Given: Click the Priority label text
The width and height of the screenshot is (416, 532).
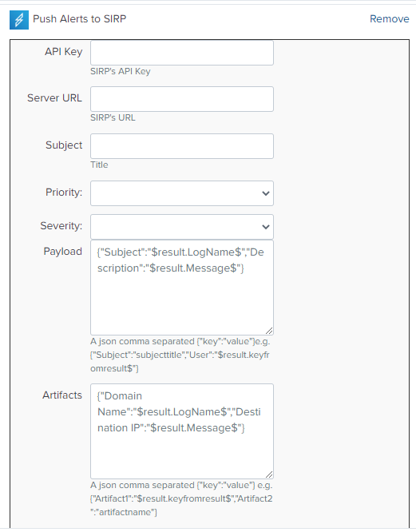Looking at the screenshot, I should [x=64, y=193].
